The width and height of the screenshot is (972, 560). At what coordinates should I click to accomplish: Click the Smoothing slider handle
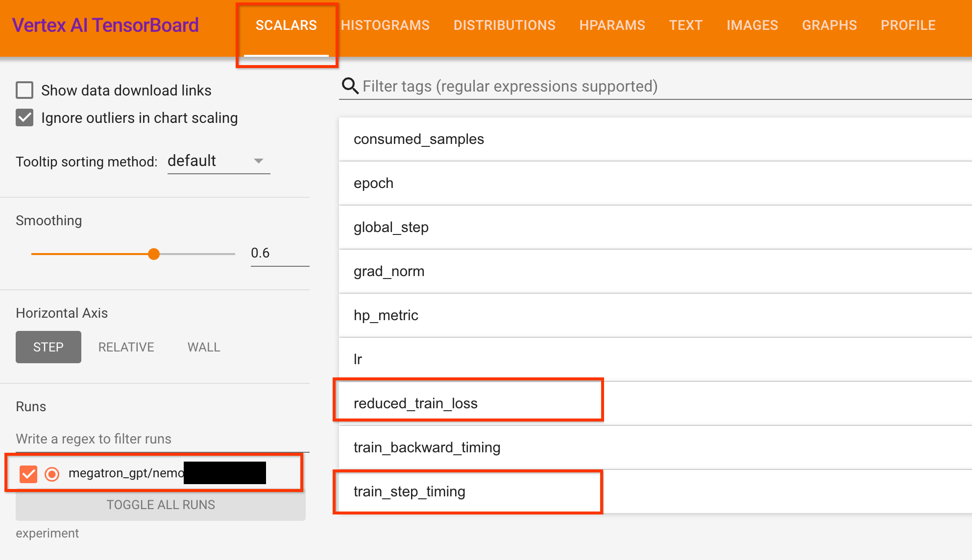coord(154,254)
